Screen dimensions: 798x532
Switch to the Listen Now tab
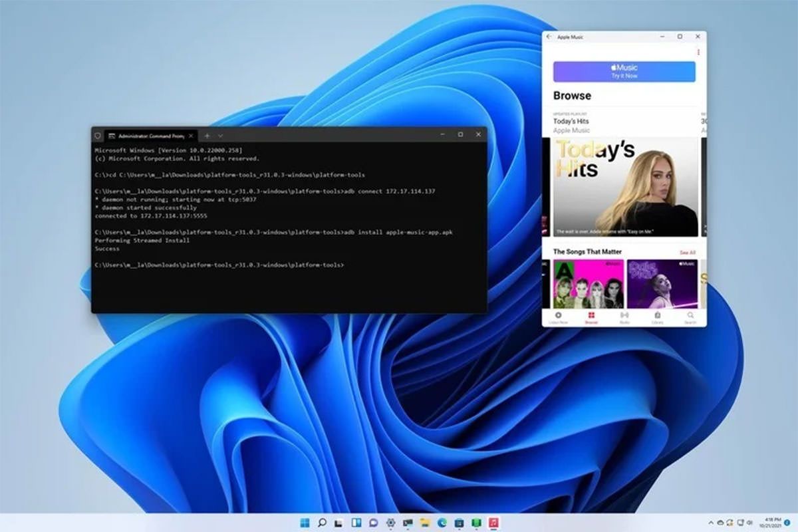coord(559,317)
